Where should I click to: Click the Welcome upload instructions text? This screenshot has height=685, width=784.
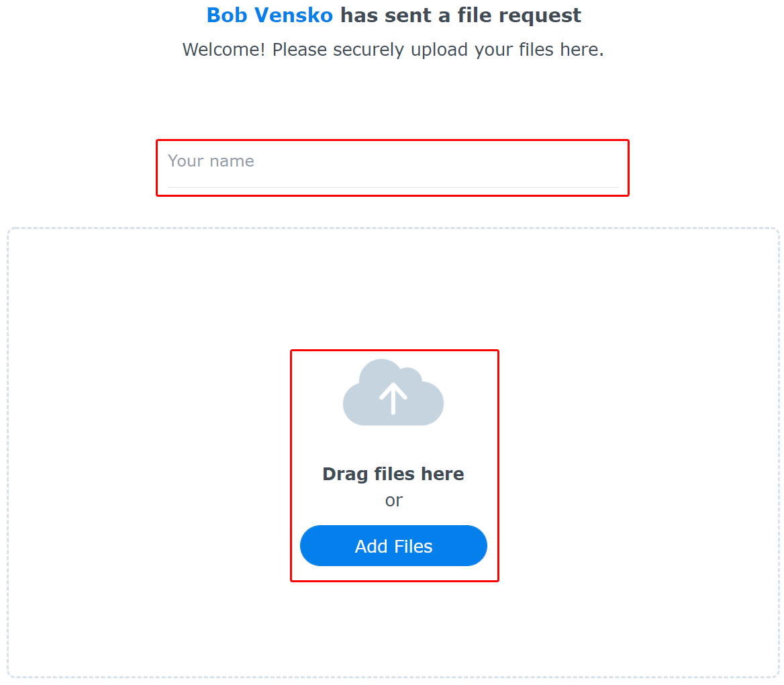(393, 50)
